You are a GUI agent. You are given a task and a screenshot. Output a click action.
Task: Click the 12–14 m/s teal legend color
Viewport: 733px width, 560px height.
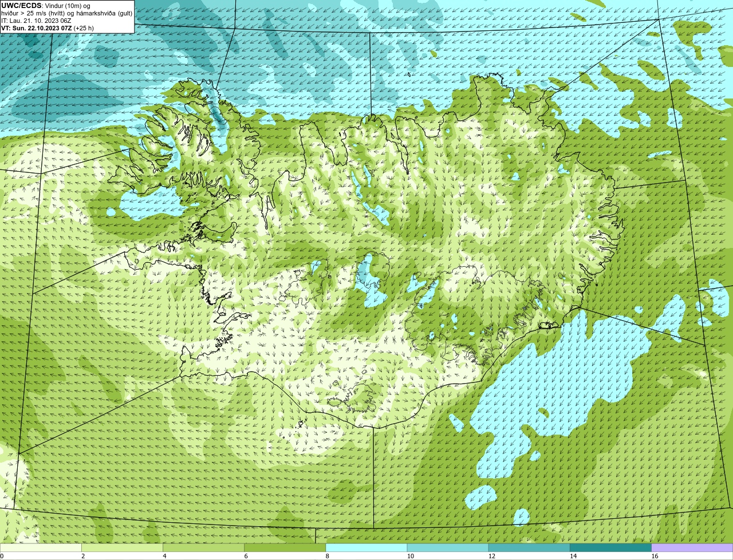coord(529,547)
